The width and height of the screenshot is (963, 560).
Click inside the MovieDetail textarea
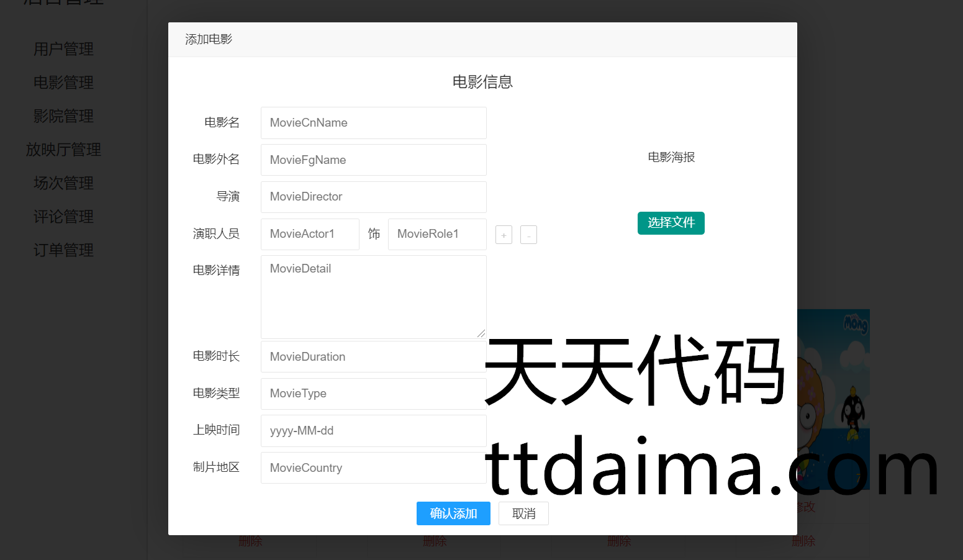pyautogui.click(x=373, y=297)
